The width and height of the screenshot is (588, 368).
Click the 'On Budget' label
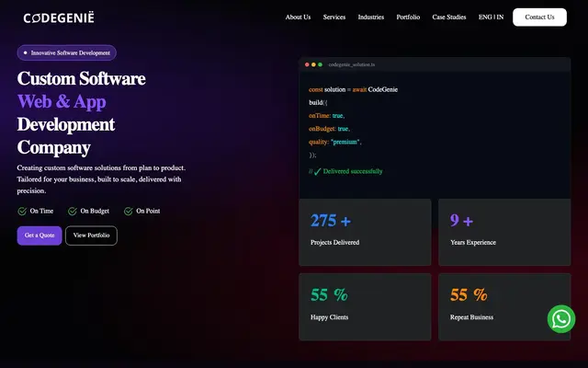(95, 211)
